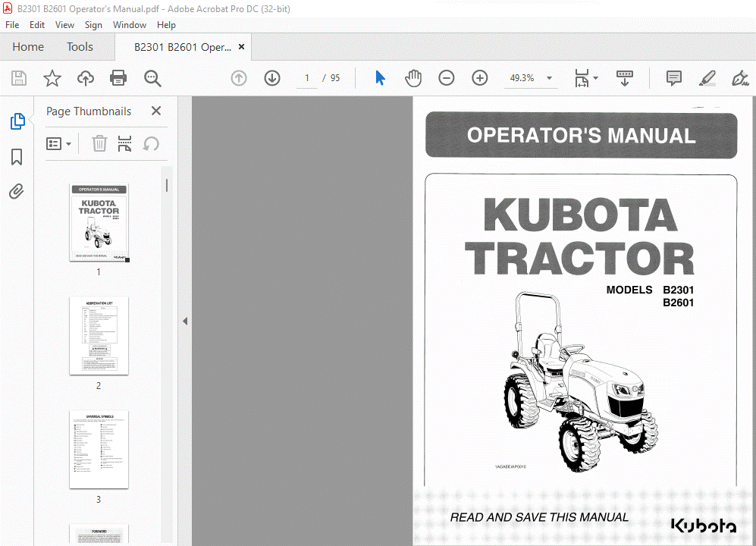Open the sign document pen icon
Image resolution: width=756 pixels, height=546 pixels.
739,78
